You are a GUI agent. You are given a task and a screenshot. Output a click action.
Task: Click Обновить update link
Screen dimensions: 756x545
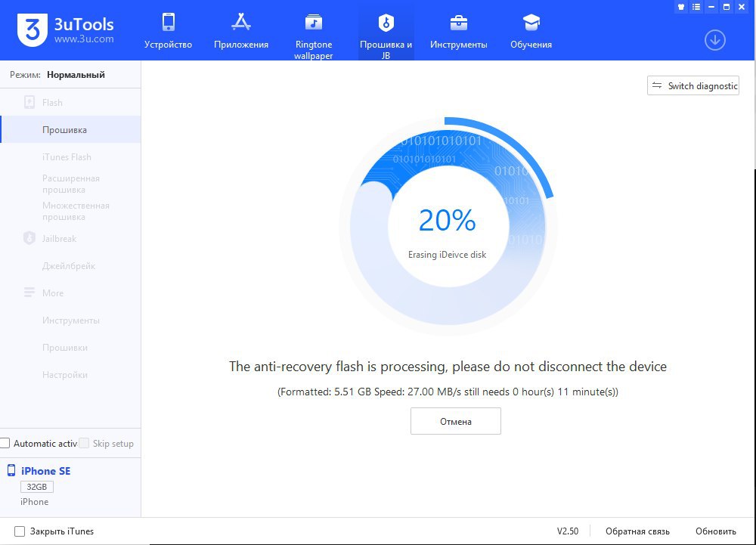(x=715, y=531)
